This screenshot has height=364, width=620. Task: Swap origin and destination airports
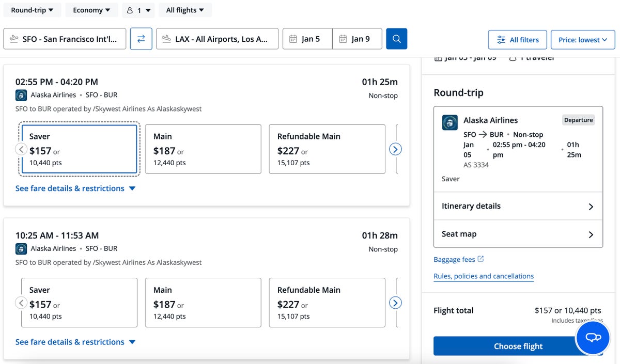[x=141, y=39]
